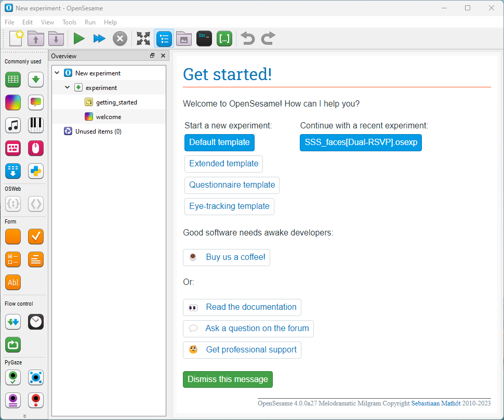Viewport: 504px width, 420px height.
Task: Open recent SSS_faces[Dual-RSVP].osexp
Action: click(x=361, y=142)
